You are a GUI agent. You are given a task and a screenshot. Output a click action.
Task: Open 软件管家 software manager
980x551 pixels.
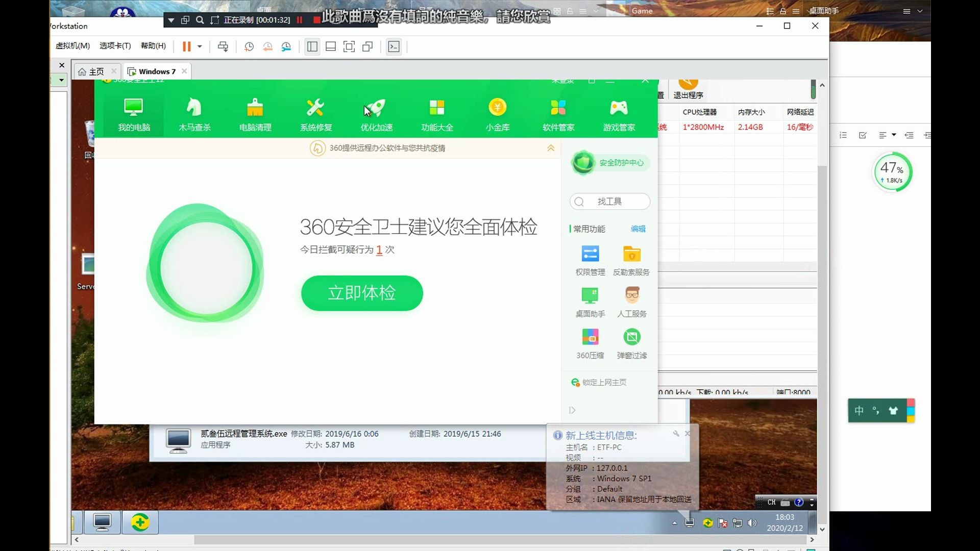558,115
